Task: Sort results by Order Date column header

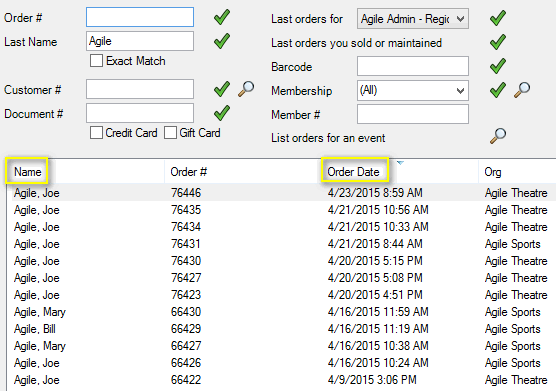Action: pos(354,172)
